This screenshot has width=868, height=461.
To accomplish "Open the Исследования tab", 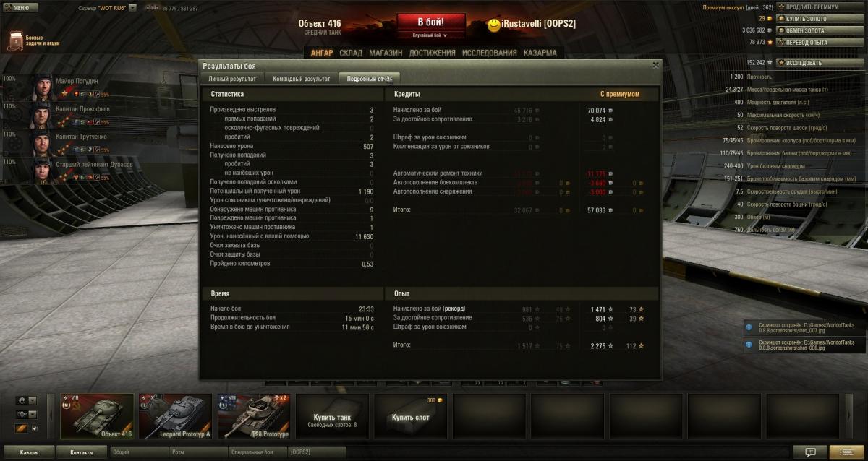I will 490,53.
